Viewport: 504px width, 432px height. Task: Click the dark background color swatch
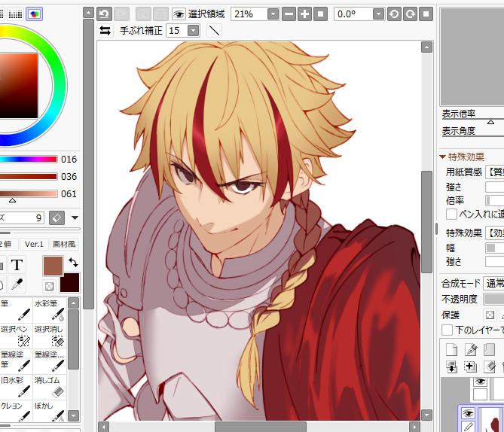(x=69, y=283)
